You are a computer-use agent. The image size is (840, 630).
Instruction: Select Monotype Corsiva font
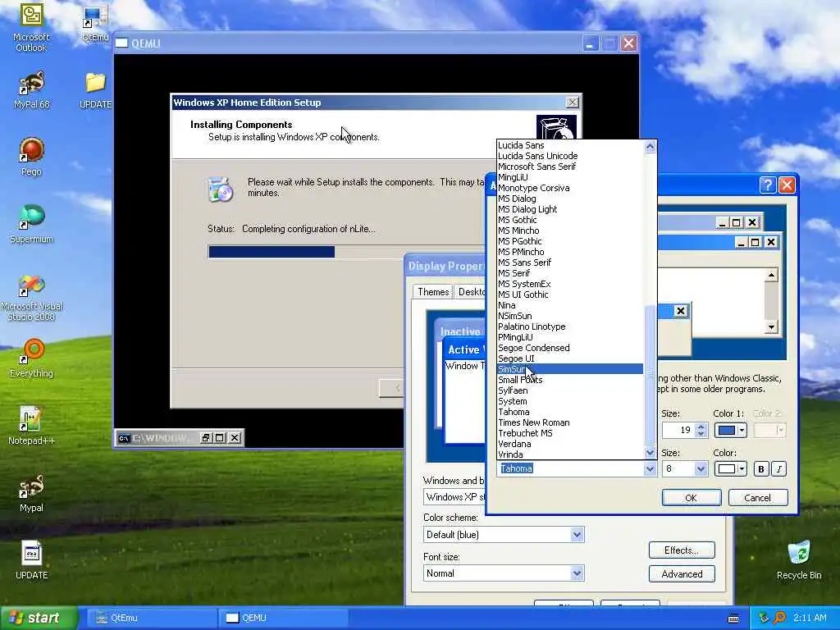point(570,188)
